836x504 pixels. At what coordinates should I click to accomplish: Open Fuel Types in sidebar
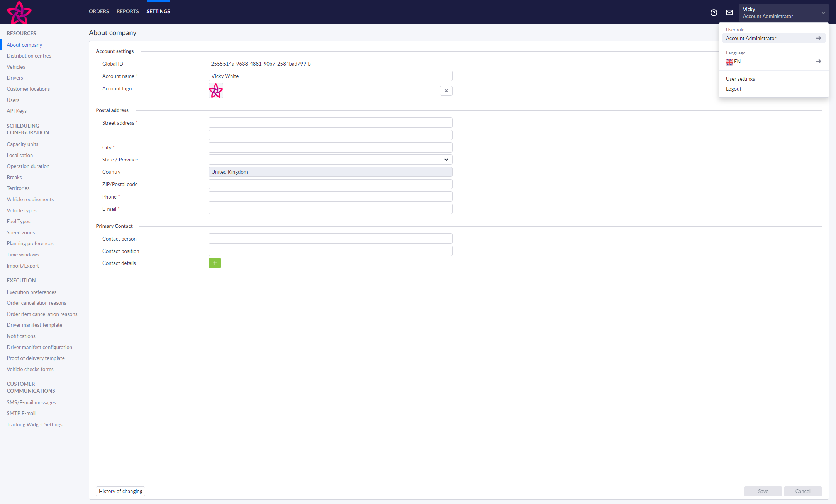19,221
